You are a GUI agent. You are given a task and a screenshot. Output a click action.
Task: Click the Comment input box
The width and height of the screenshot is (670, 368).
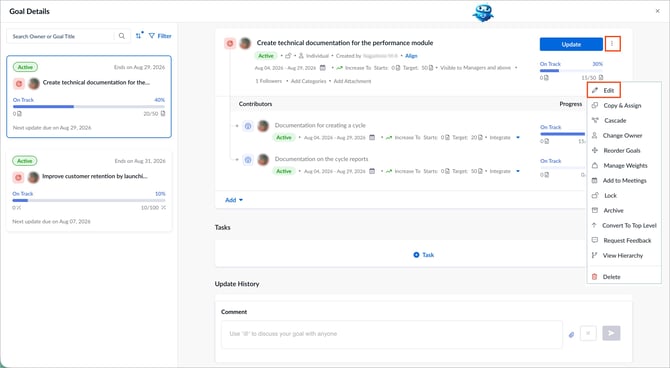391,334
